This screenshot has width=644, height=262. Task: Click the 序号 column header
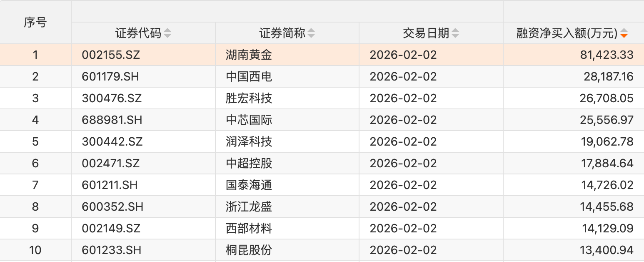pyautogui.click(x=35, y=23)
